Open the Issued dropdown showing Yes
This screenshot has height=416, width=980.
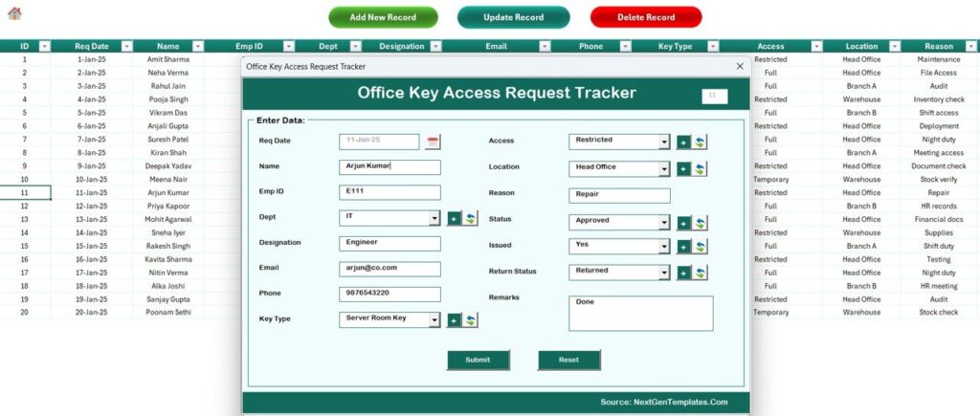(x=664, y=246)
